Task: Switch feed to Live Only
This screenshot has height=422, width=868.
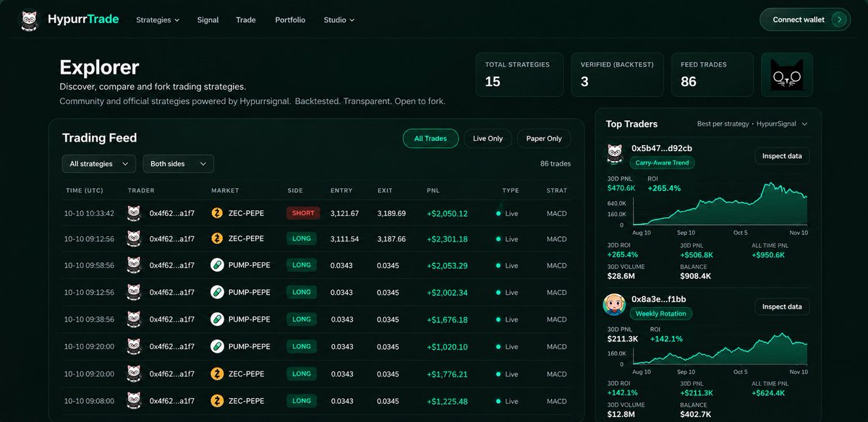Action: 488,138
